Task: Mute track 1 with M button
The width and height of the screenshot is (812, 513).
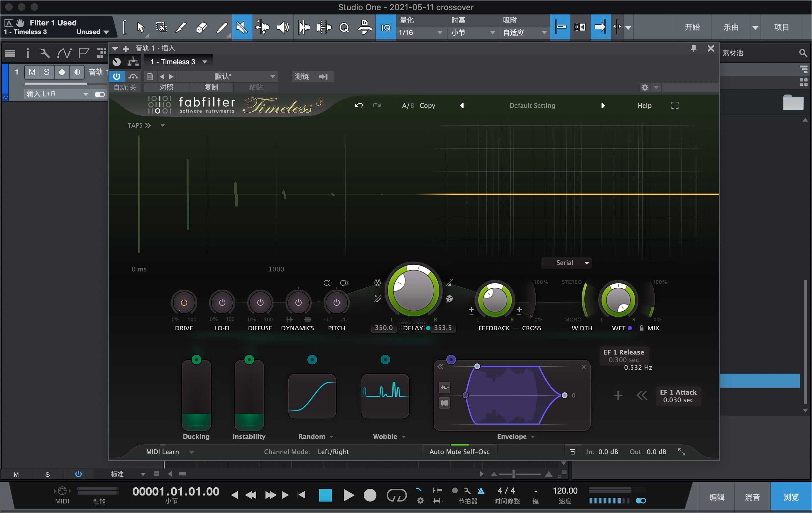Action: [x=32, y=72]
